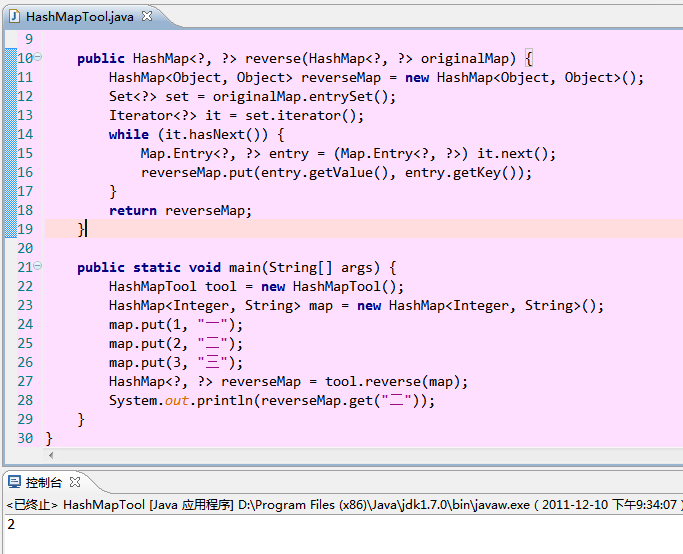
Task: Click 'map.put(1,' on line 24
Action: click(x=149, y=325)
